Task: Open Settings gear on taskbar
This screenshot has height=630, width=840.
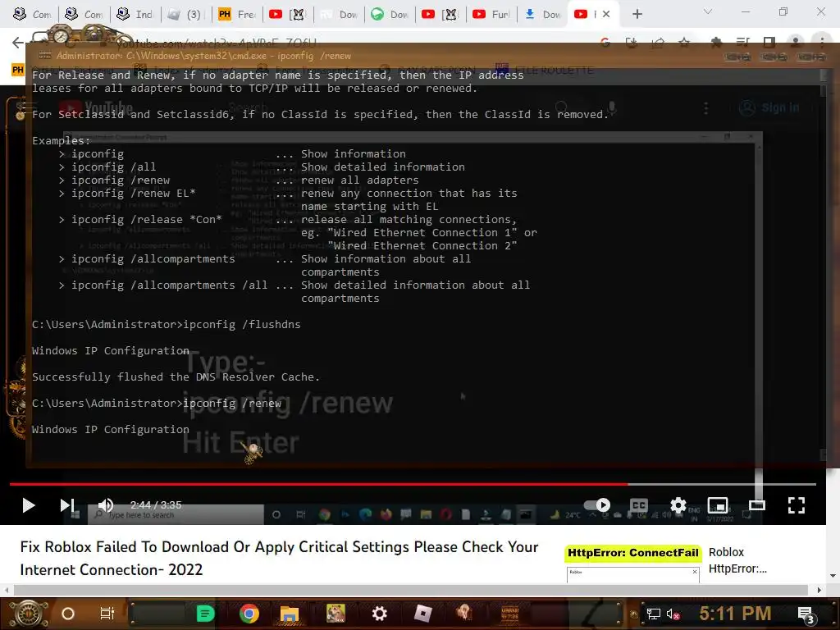Action: (379, 614)
